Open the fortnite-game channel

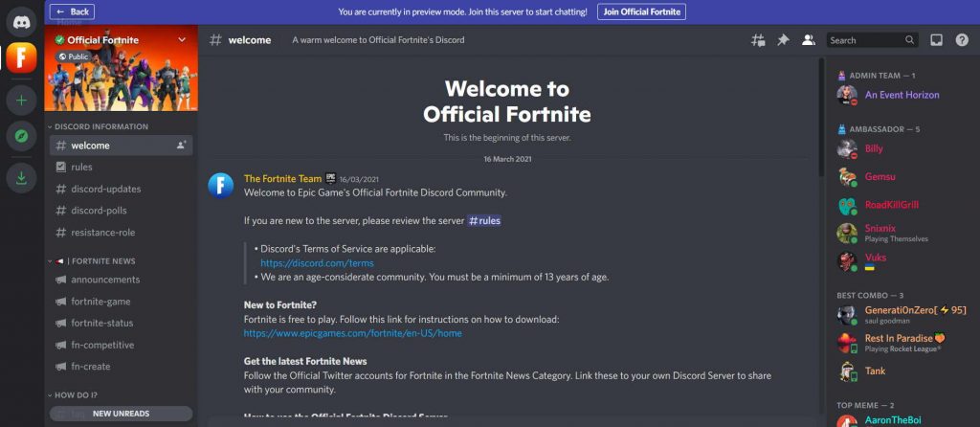pyautogui.click(x=122, y=302)
